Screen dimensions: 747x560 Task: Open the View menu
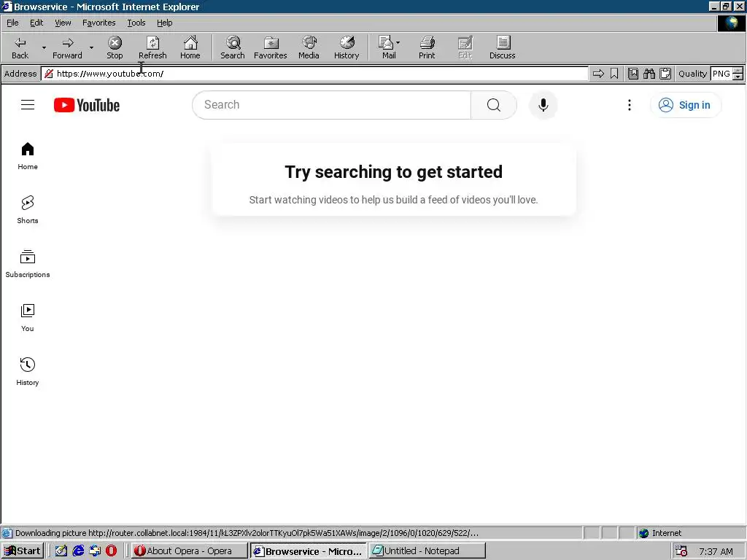63,23
